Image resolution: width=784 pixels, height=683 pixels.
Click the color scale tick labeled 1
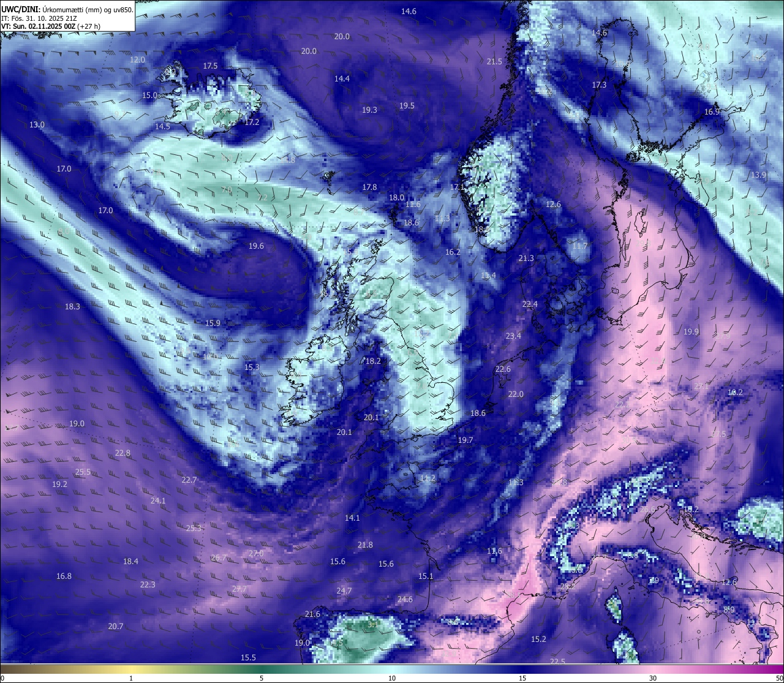coord(131,679)
